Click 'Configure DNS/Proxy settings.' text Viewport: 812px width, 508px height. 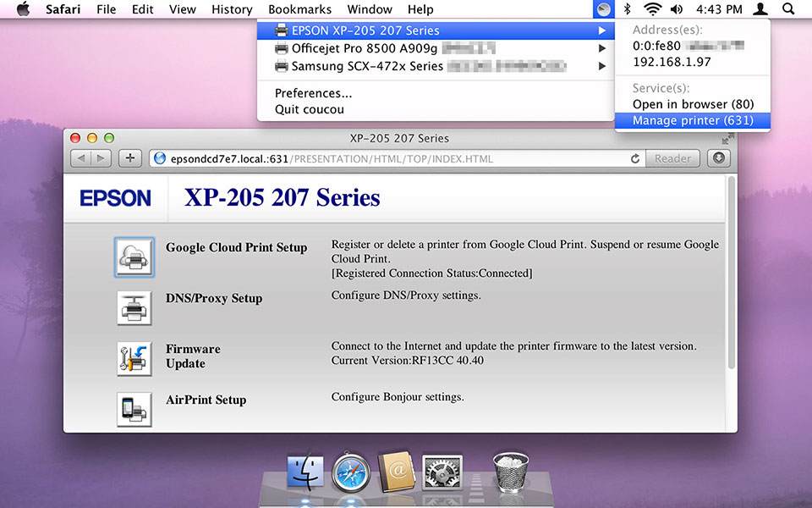click(x=406, y=295)
